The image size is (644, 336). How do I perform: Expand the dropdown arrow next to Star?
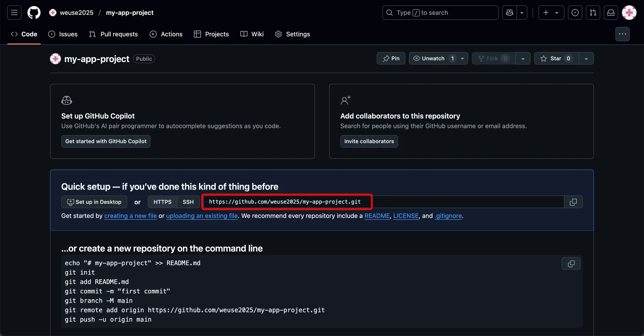[x=586, y=58]
